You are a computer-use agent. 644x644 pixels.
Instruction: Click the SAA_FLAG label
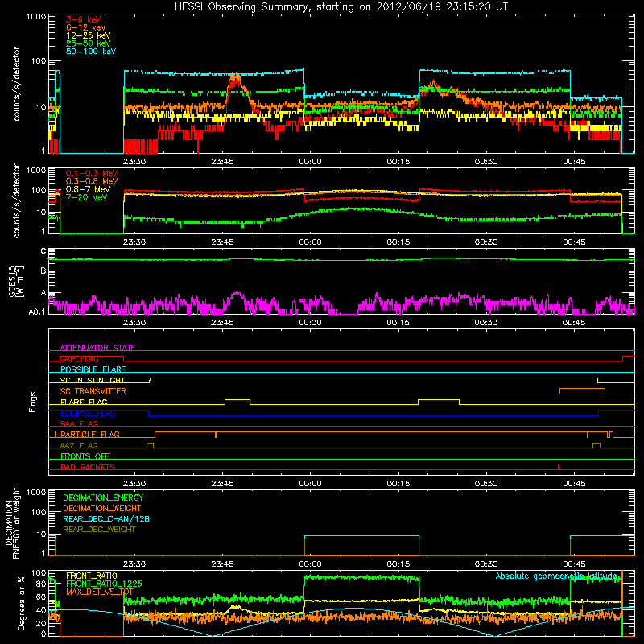[79, 423]
